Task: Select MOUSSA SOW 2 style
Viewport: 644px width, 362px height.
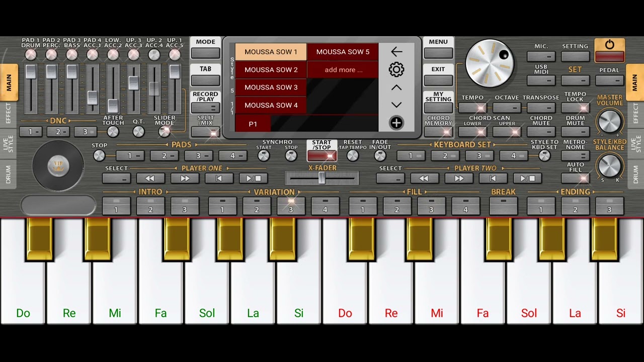Action: pyautogui.click(x=271, y=69)
